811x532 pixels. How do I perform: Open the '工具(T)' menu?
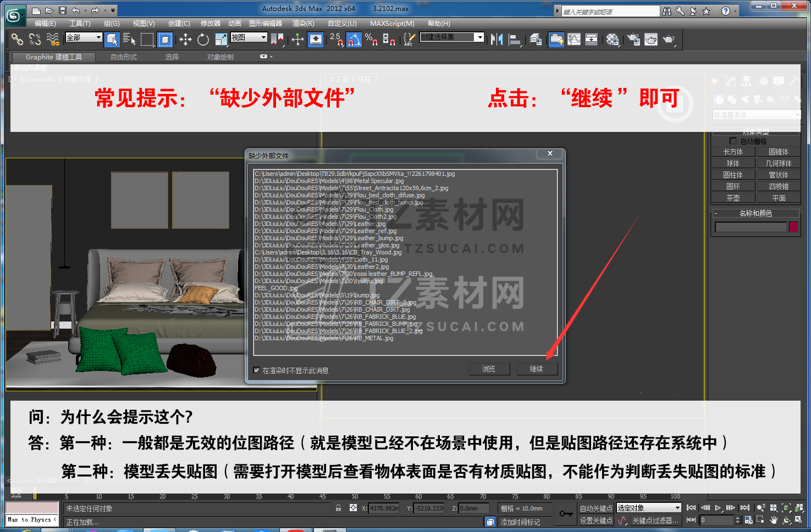click(x=80, y=24)
